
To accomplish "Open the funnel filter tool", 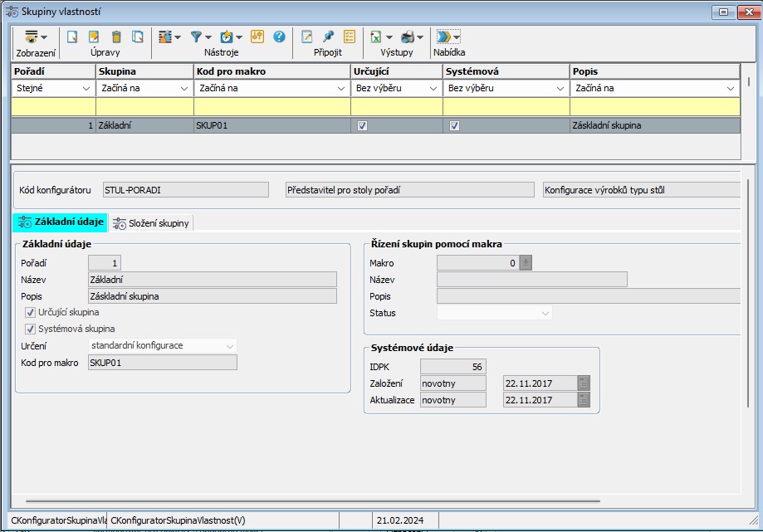I will click(x=196, y=37).
